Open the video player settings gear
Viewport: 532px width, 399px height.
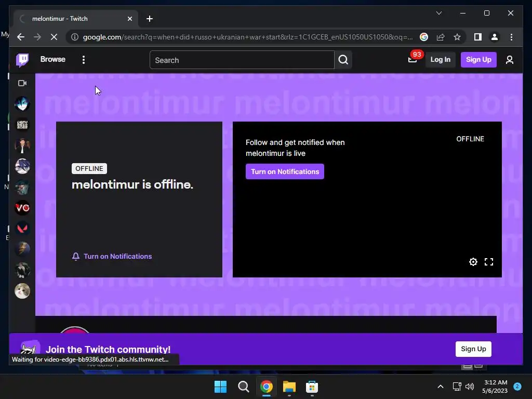pyautogui.click(x=473, y=262)
